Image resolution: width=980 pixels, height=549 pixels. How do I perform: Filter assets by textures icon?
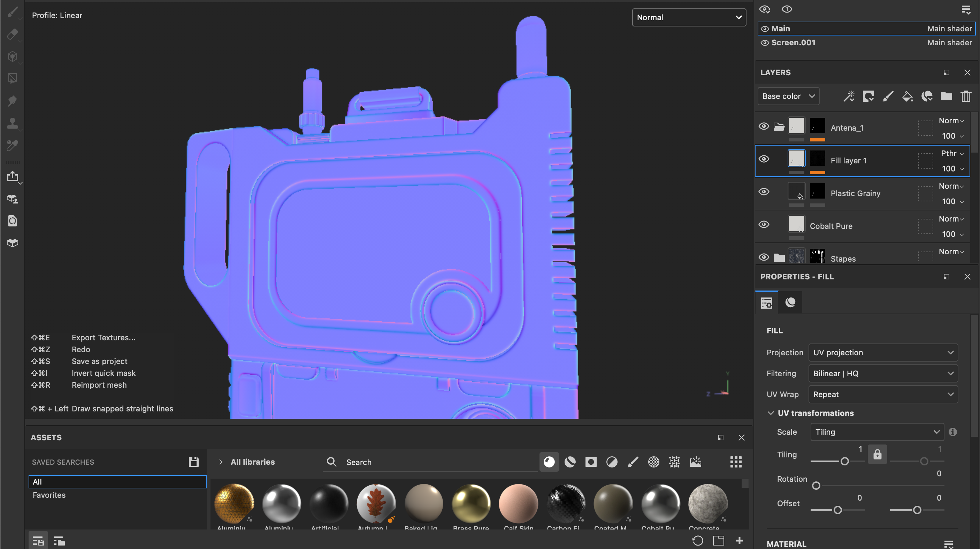point(674,462)
